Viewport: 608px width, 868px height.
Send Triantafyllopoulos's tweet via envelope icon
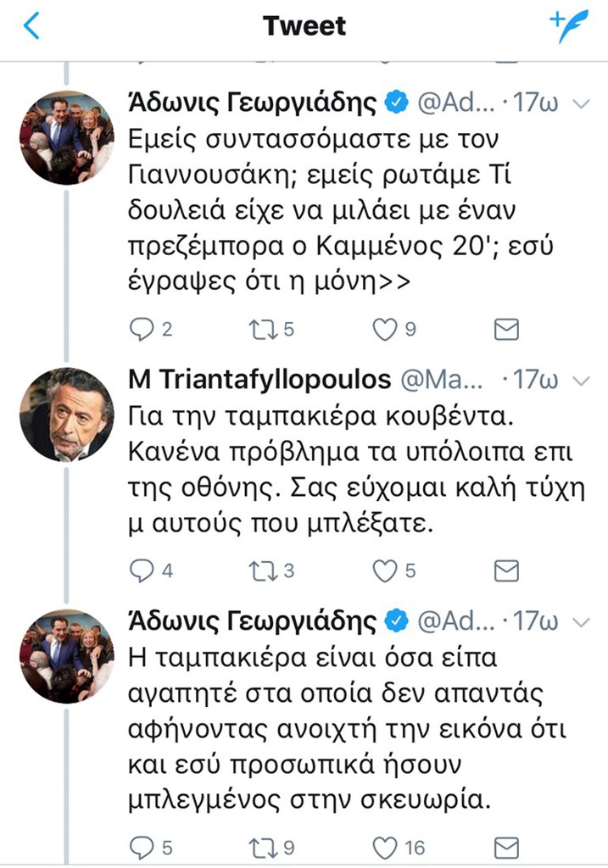(x=506, y=571)
